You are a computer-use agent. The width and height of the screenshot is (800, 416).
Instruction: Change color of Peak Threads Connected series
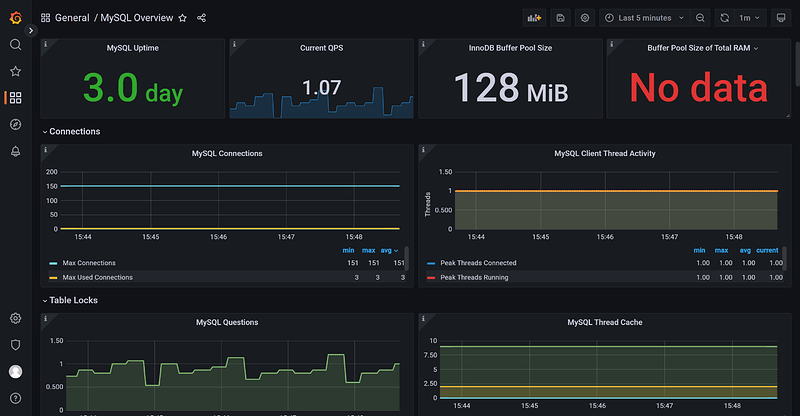[431, 263]
